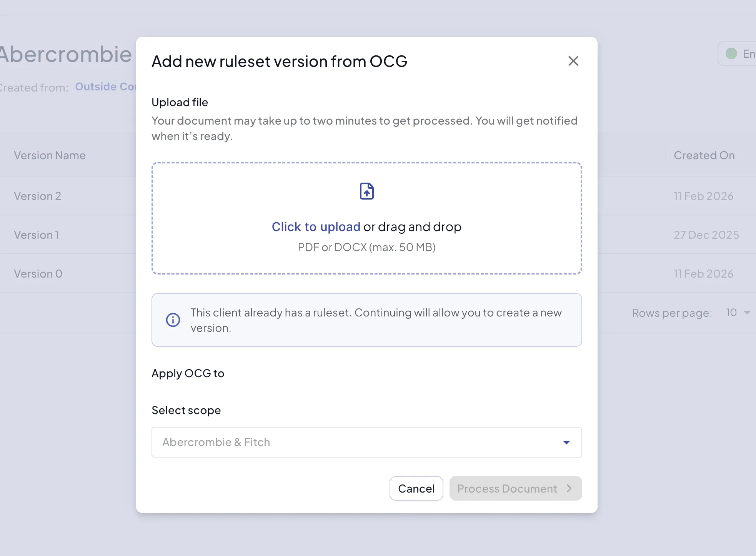Click the green status indicator toggle
This screenshot has height=556, width=756.
(731, 54)
